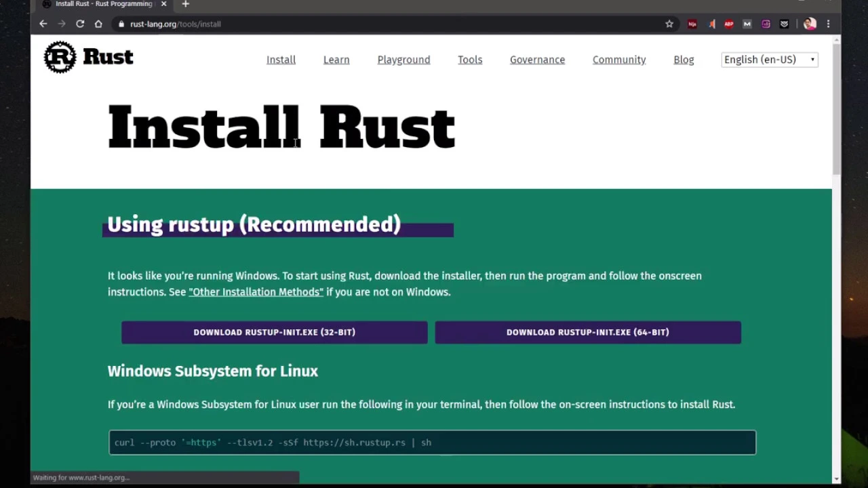The width and height of the screenshot is (868, 488).
Task: Open the gray M extension icon
Action: click(747, 24)
